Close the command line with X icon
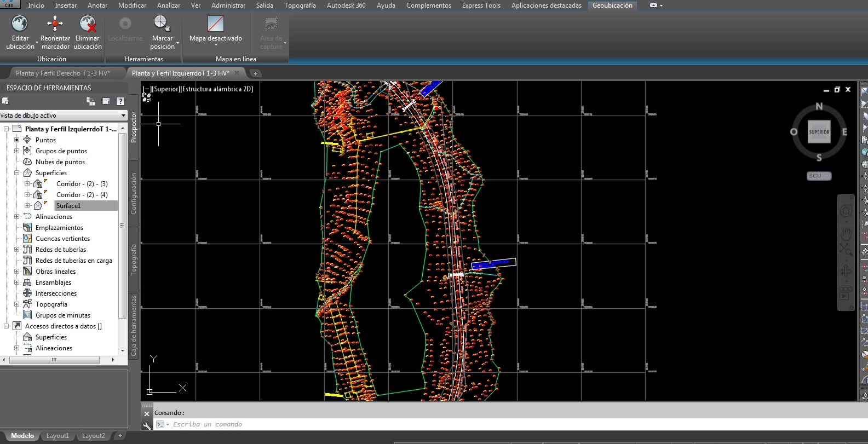Viewport: 868px width, 444px height. point(147,414)
